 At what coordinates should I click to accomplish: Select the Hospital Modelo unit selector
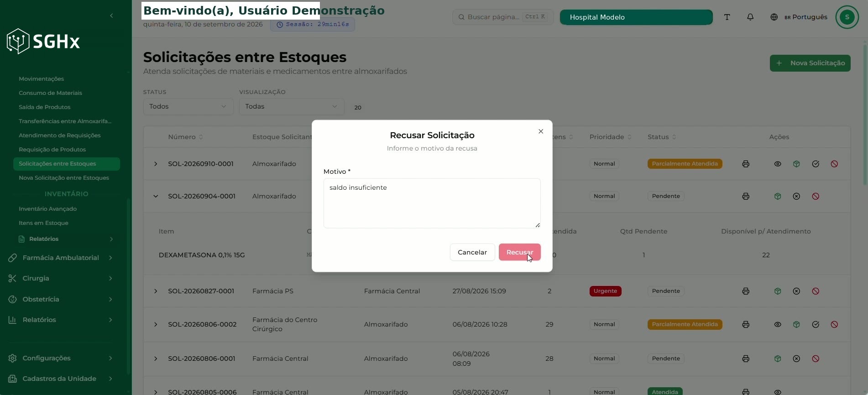pos(636,17)
